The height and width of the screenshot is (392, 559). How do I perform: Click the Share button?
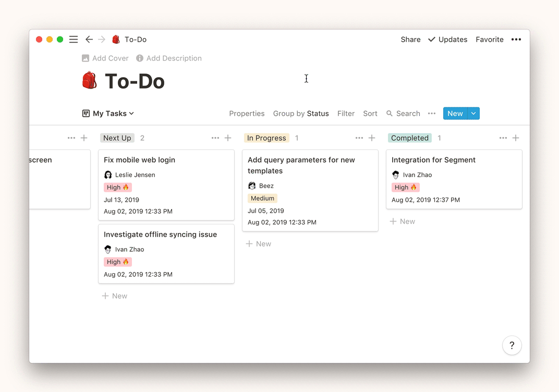410,40
